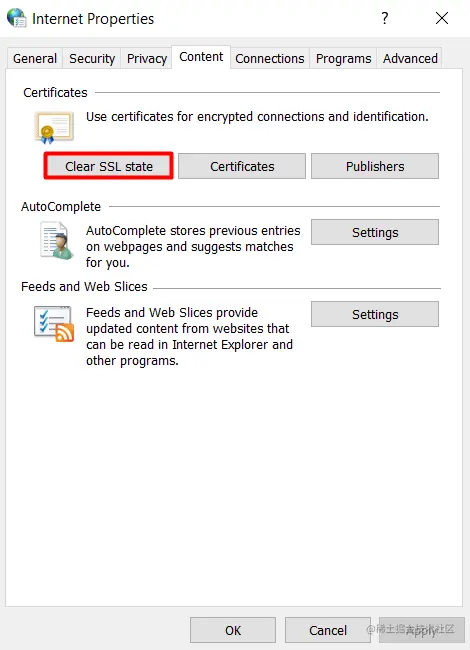Click the AutoComplete person document icon

pos(57,240)
